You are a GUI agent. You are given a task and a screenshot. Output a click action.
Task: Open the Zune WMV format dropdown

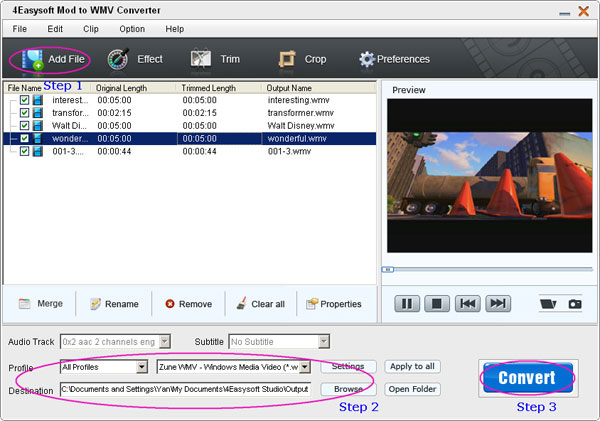(x=305, y=367)
